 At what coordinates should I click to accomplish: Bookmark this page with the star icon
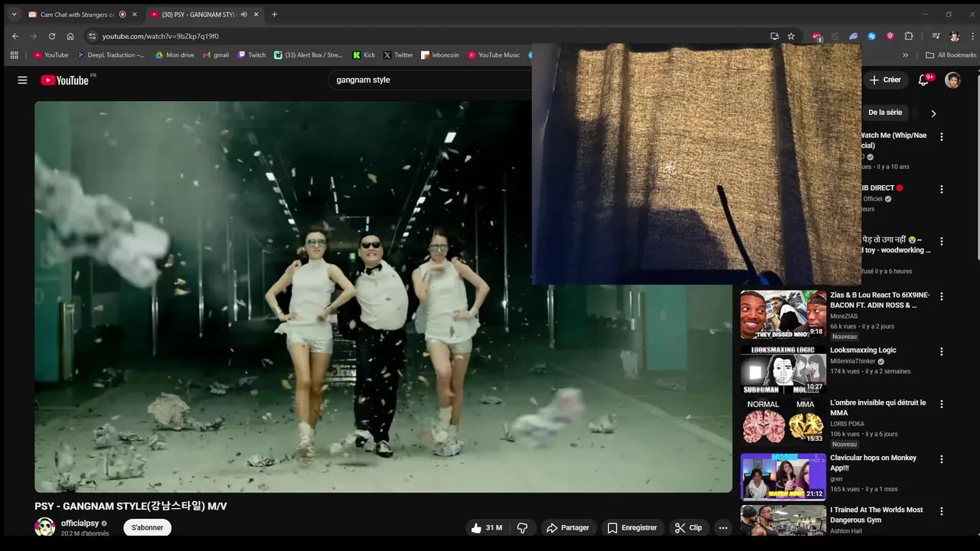click(791, 36)
